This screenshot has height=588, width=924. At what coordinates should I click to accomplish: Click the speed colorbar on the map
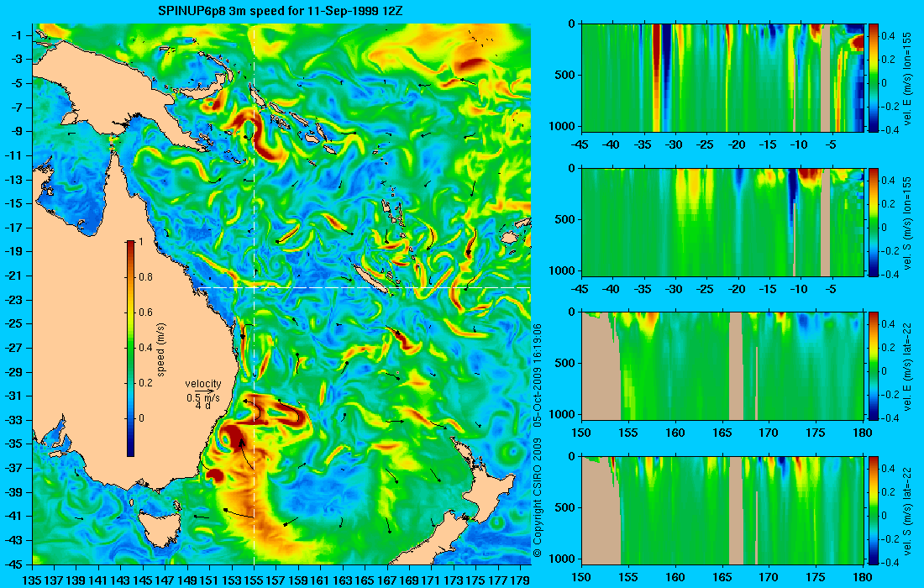tap(130, 349)
